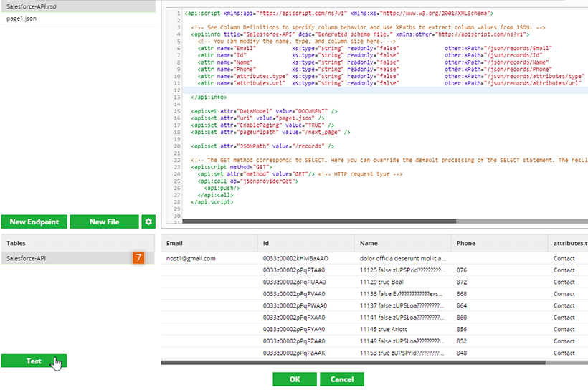Sort by the Id column header
Viewport: 588px width, 390px height.
click(x=306, y=243)
